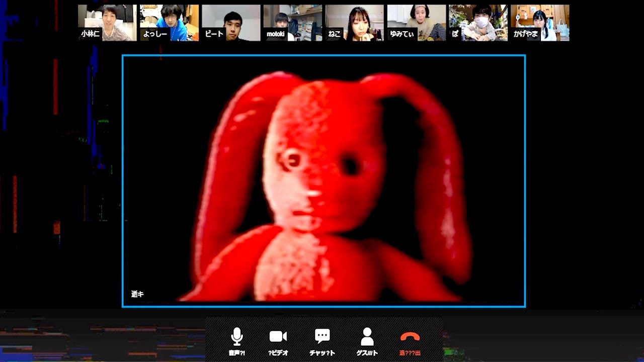This screenshot has width=644, height=362.
Task: Click the main red rabbit doll video
Action: click(x=324, y=181)
